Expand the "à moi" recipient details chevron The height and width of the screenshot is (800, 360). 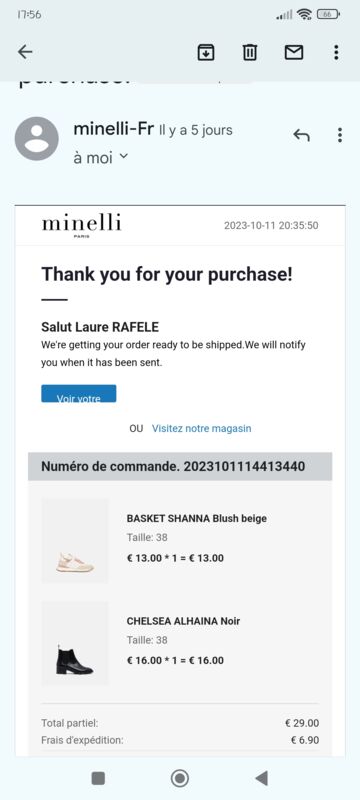(x=123, y=157)
